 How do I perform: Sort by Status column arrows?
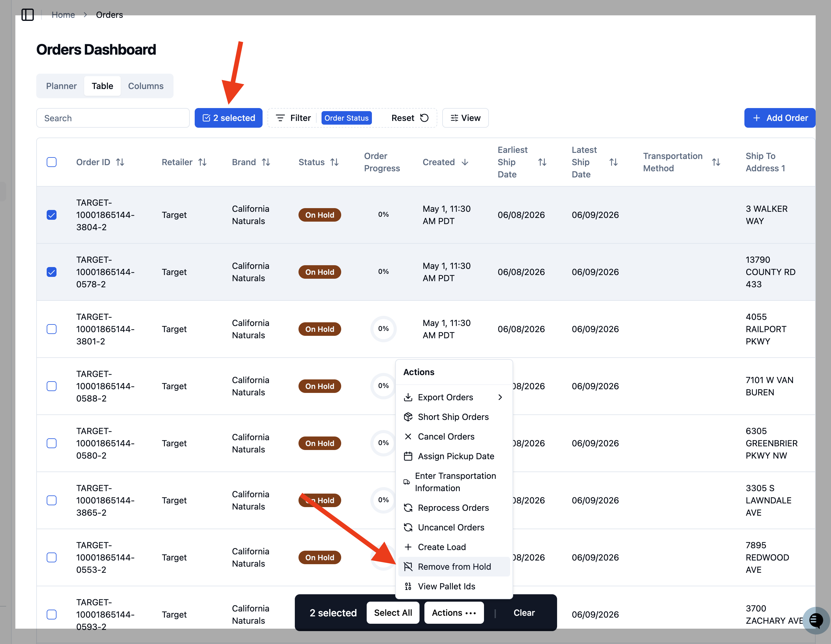[334, 162]
